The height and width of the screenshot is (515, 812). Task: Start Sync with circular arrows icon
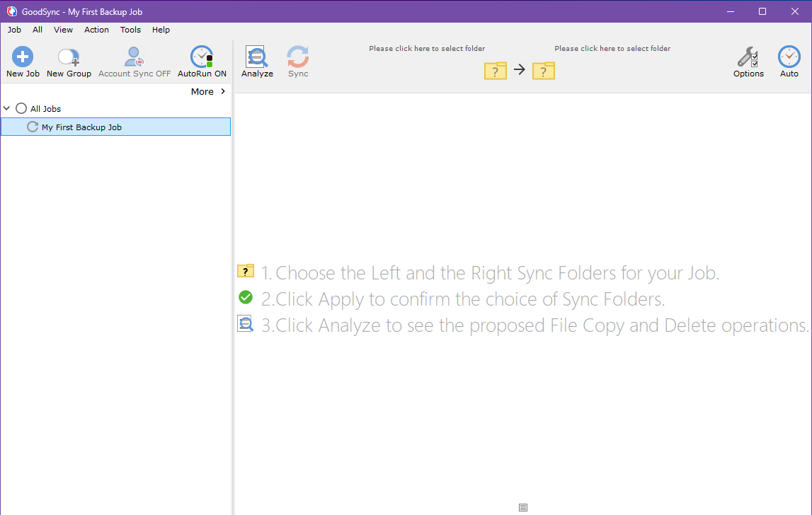click(298, 62)
